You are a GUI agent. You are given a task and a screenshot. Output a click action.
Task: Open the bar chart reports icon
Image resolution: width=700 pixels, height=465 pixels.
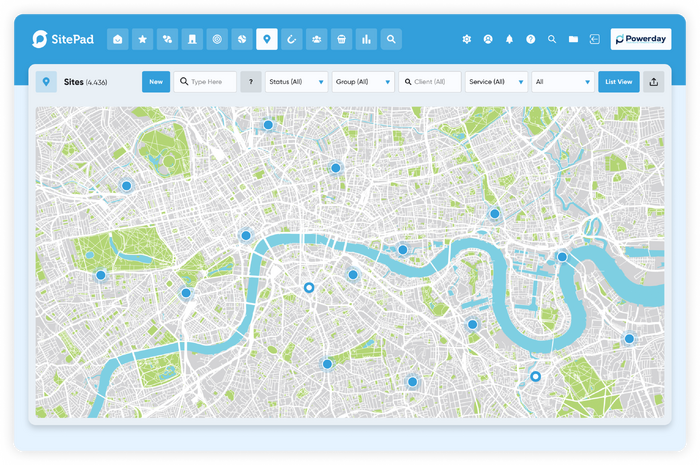(x=367, y=39)
